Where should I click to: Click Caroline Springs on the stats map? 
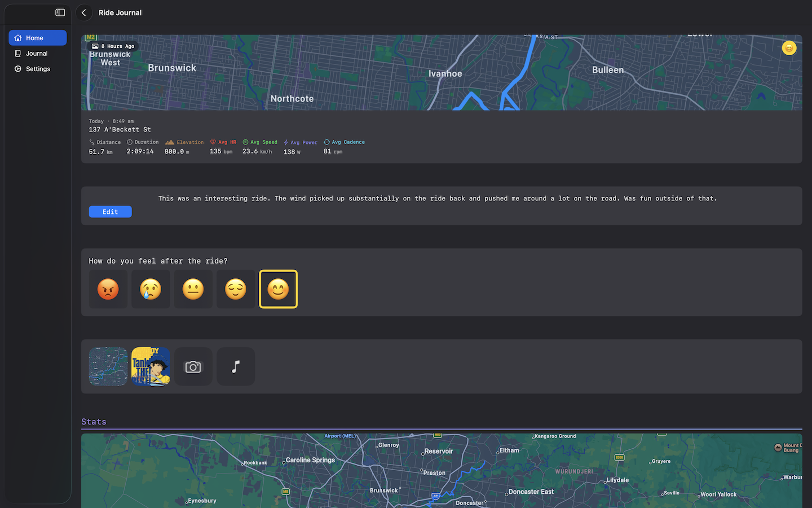pyautogui.click(x=310, y=460)
